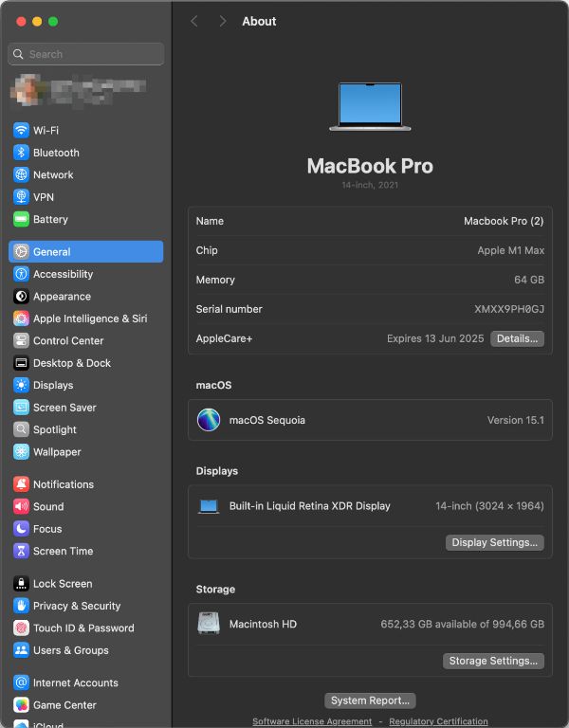Screen dimensions: 569x728
Task: Select Touch ID & Password fingerprint icon
Action: [21, 628]
